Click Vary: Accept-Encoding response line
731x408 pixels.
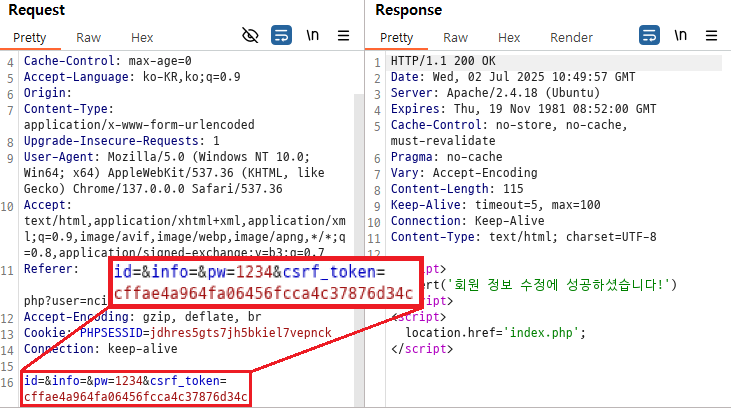click(464, 173)
